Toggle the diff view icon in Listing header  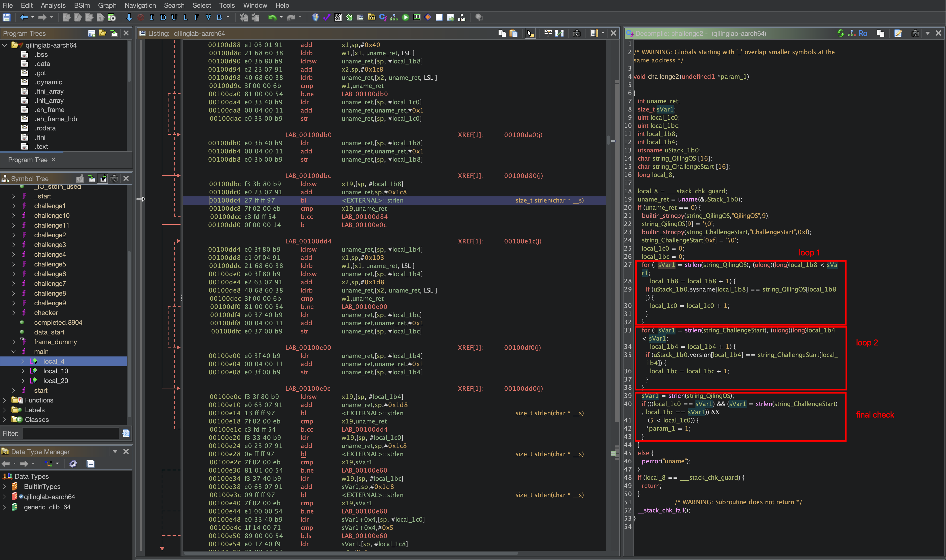pos(560,33)
